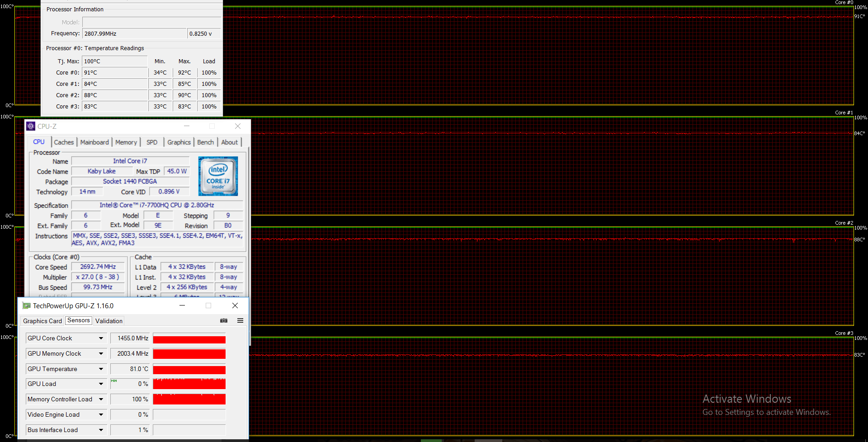The image size is (868, 442).
Task: Click the GPU-Z title bar app icon
Action: (26, 306)
